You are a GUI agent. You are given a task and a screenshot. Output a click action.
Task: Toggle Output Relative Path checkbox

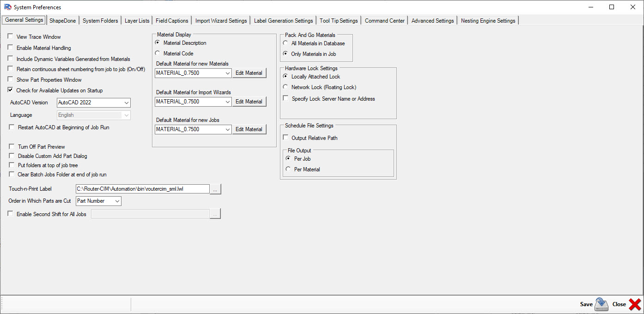pos(286,138)
